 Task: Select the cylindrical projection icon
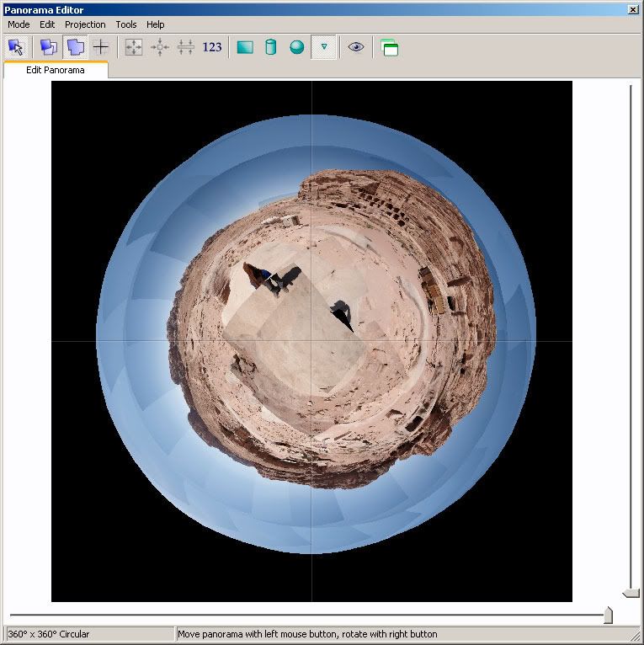click(x=271, y=47)
